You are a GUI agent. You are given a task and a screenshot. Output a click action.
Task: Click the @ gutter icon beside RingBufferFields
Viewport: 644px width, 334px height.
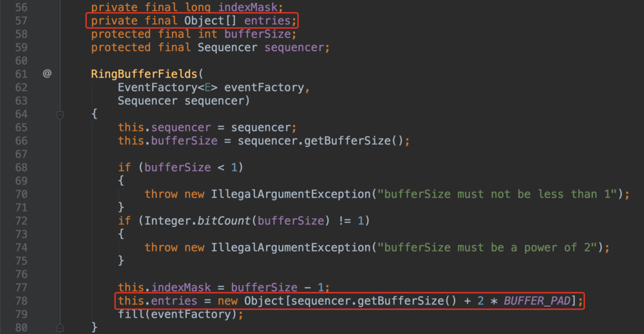(x=47, y=74)
